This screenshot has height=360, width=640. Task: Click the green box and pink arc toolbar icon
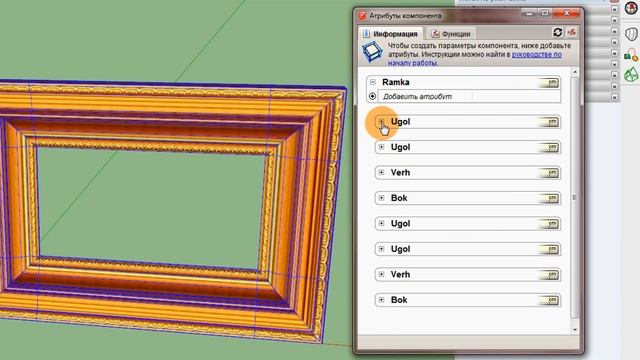[631, 55]
